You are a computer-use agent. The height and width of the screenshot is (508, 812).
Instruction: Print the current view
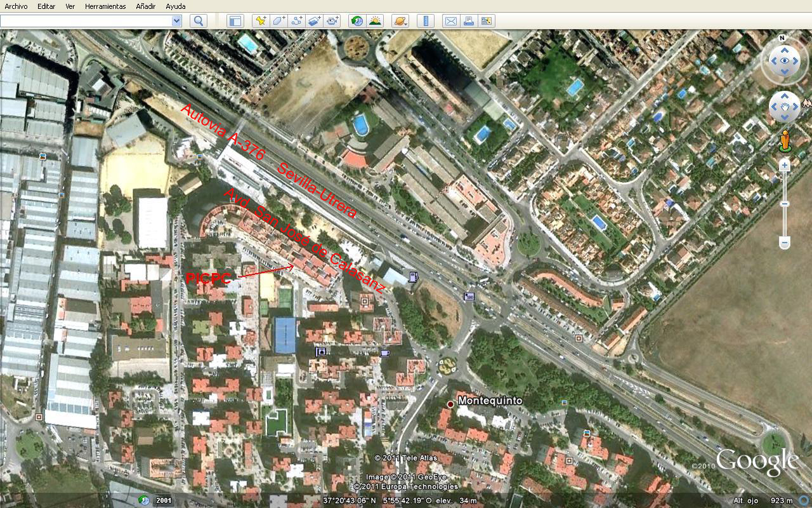pyautogui.click(x=469, y=21)
